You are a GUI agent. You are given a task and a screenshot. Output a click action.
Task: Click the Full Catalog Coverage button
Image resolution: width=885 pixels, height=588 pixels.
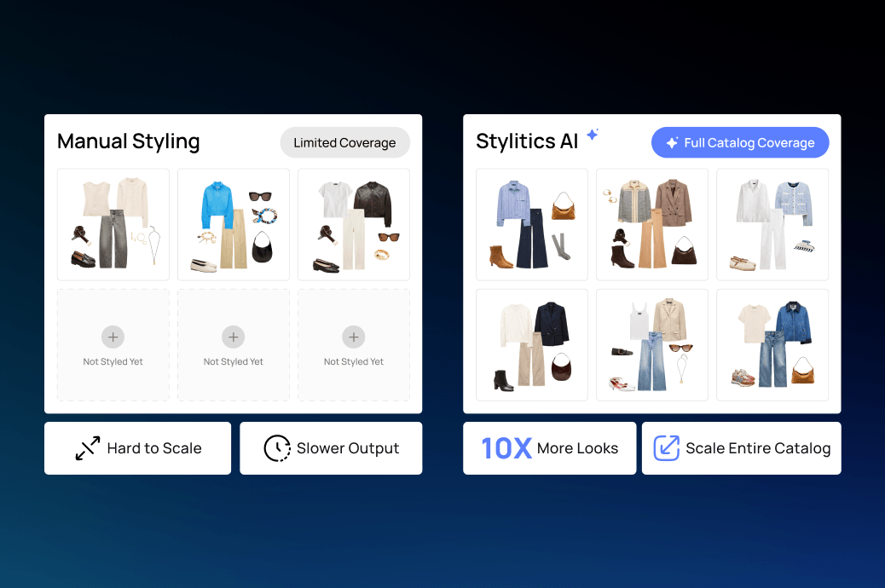[740, 143]
